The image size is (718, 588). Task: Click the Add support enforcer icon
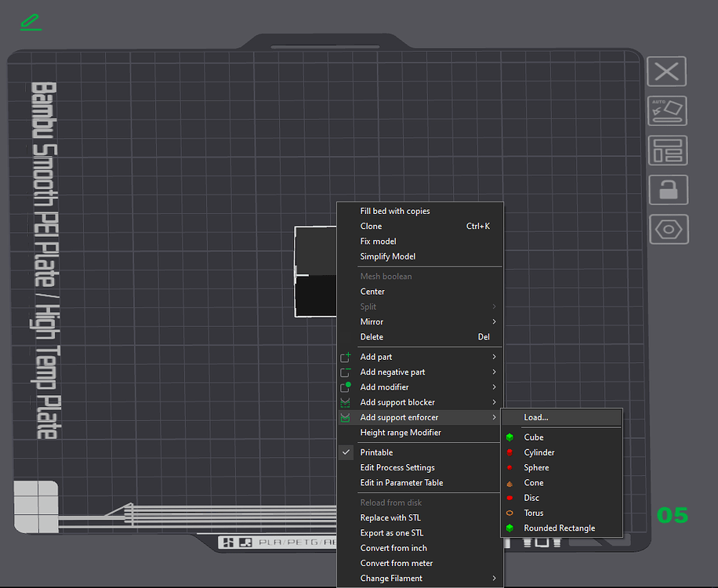tap(345, 418)
